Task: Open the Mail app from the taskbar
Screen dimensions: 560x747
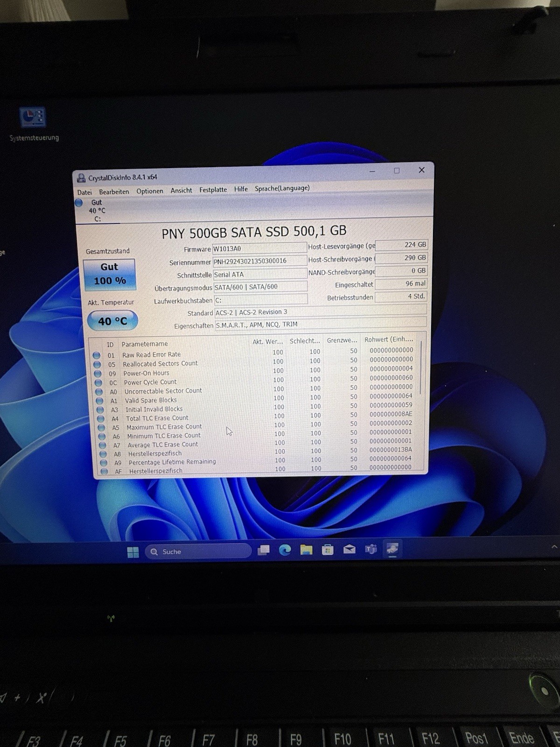Action: (x=349, y=550)
